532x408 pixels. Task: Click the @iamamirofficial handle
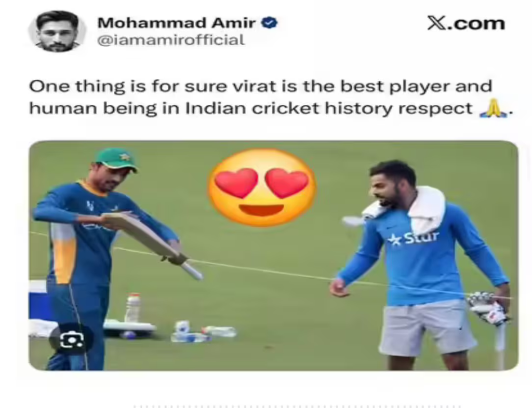click(170, 40)
